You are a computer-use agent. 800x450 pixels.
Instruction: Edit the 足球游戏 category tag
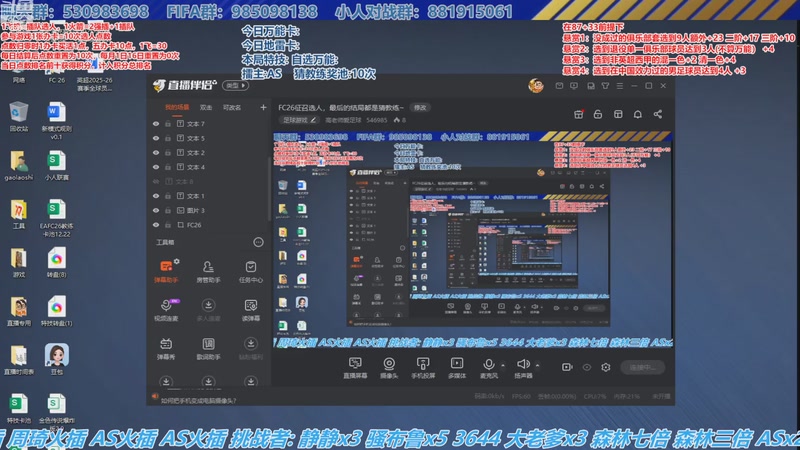[x=299, y=120]
